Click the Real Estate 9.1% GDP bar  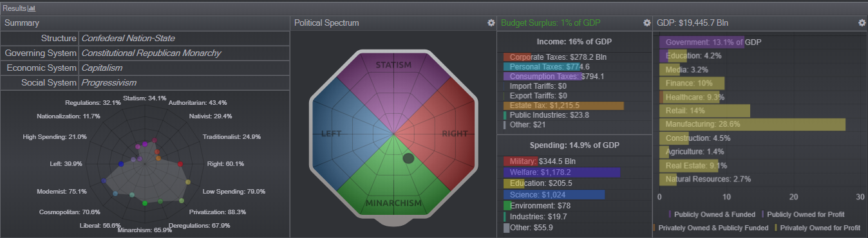point(689,165)
